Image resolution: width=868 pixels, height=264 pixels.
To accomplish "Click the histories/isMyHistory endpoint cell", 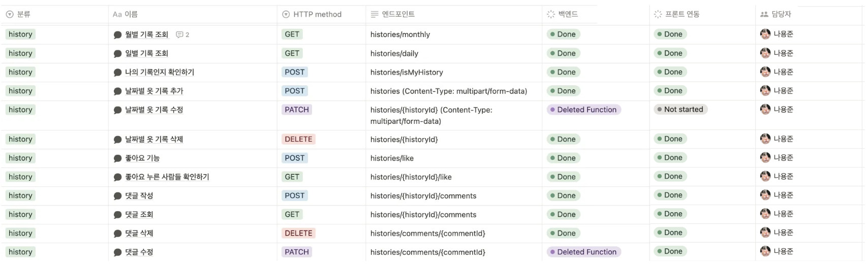I will [454, 72].
